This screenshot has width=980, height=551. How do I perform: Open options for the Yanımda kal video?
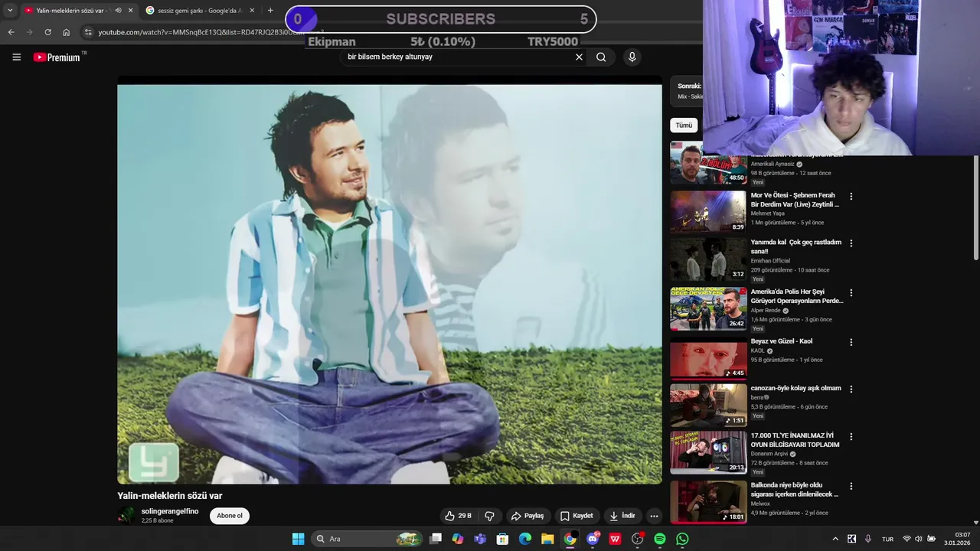tap(851, 243)
